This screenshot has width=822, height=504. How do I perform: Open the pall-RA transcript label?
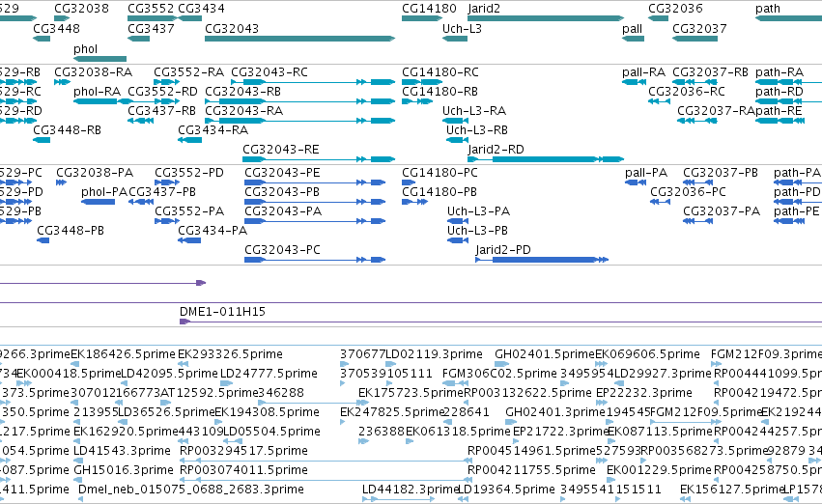pos(643,72)
